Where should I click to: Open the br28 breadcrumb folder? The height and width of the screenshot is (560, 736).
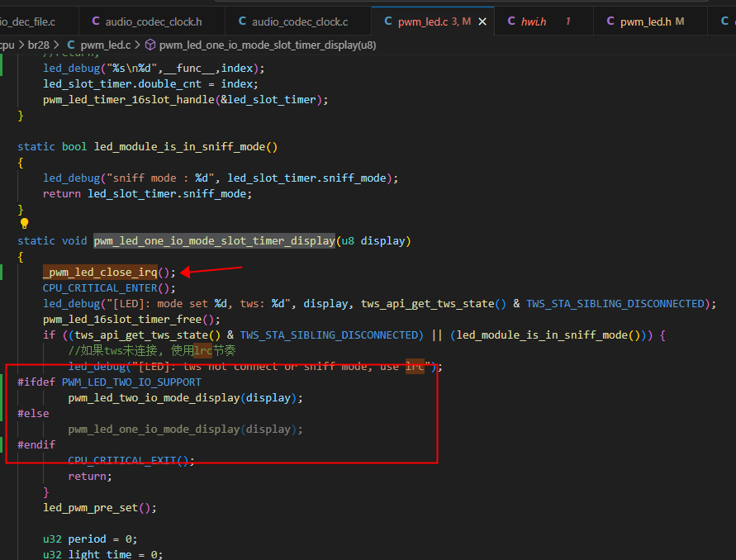tap(39, 45)
